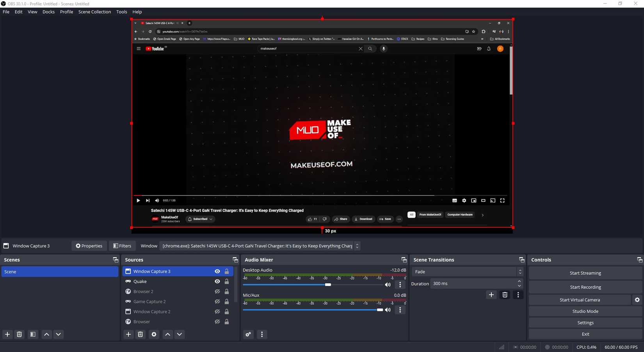Adjust the Desktop Audio volume slider

coord(328,285)
